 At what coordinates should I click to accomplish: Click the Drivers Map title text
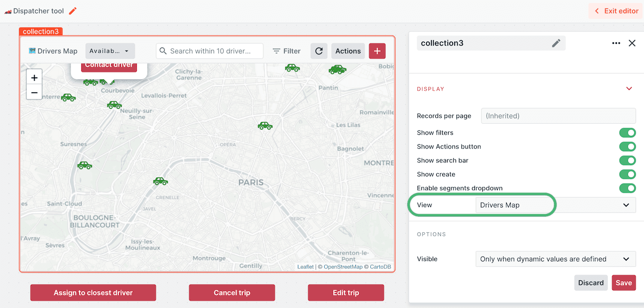58,51
